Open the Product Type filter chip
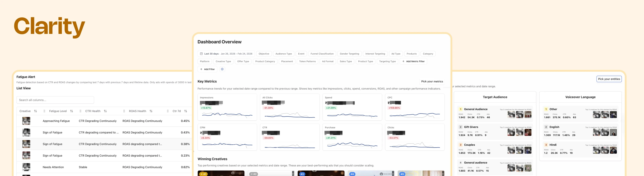Viewport: 644px width, 176px height. (x=365, y=61)
